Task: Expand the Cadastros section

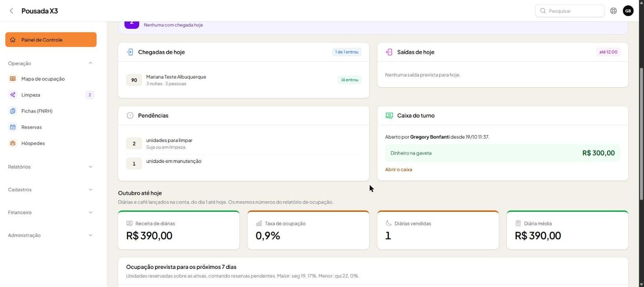Action: click(x=51, y=190)
